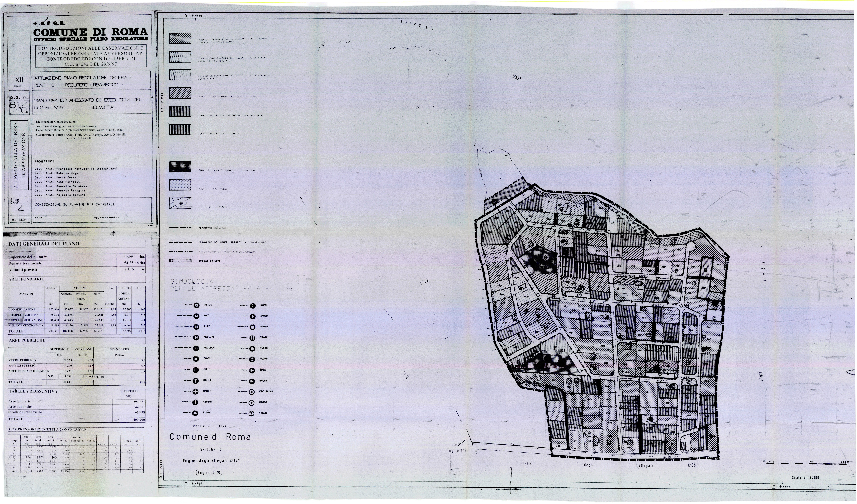
Task: Click the TECNO legend symbol
Action: pyautogui.click(x=252, y=359)
